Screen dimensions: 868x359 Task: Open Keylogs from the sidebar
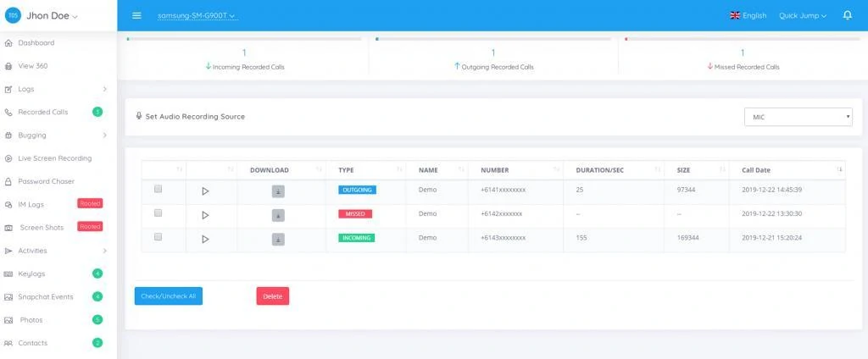click(x=31, y=273)
